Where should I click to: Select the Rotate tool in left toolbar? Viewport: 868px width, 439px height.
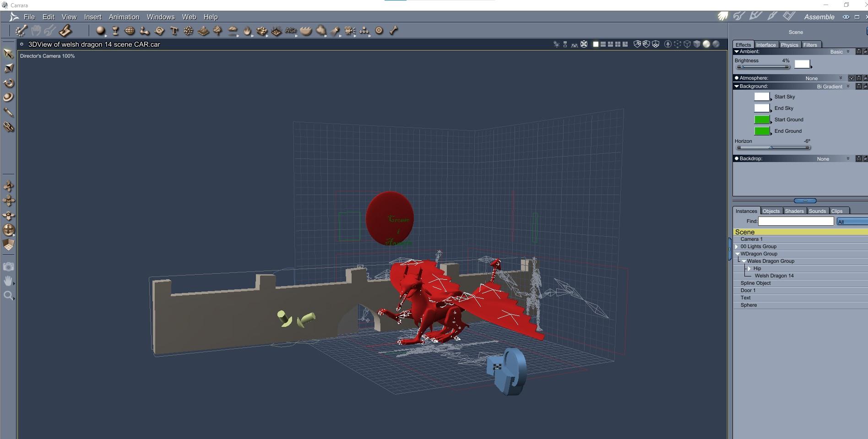pyautogui.click(x=8, y=83)
